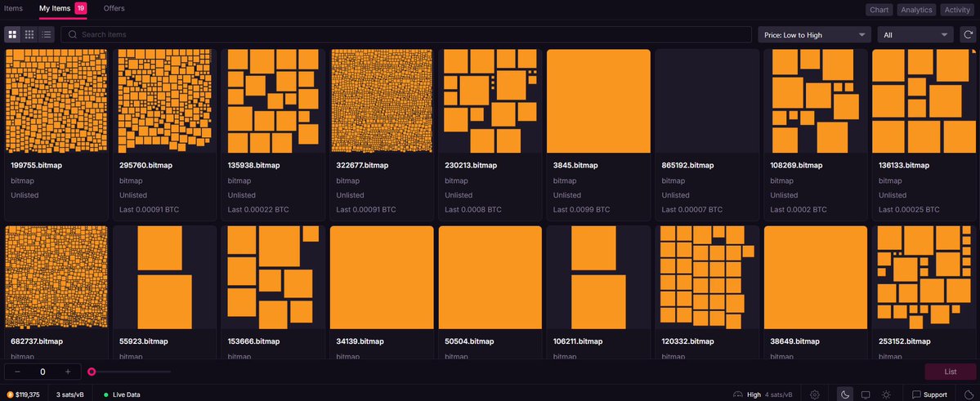Select the 34139.bitmap thumbnail
Viewport: 980px width, 401px height.
pos(382,278)
